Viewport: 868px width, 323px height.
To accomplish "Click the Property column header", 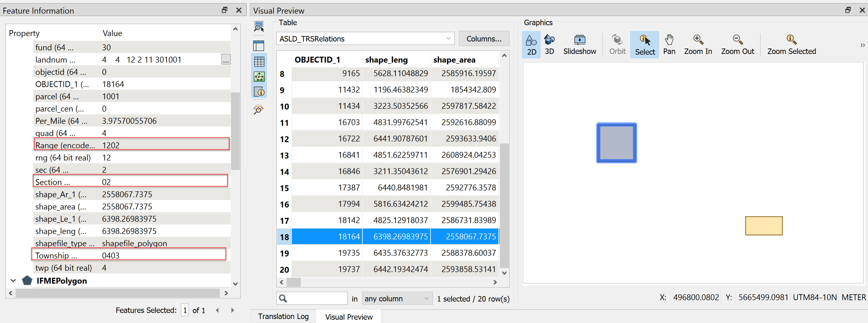I will 24,33.
